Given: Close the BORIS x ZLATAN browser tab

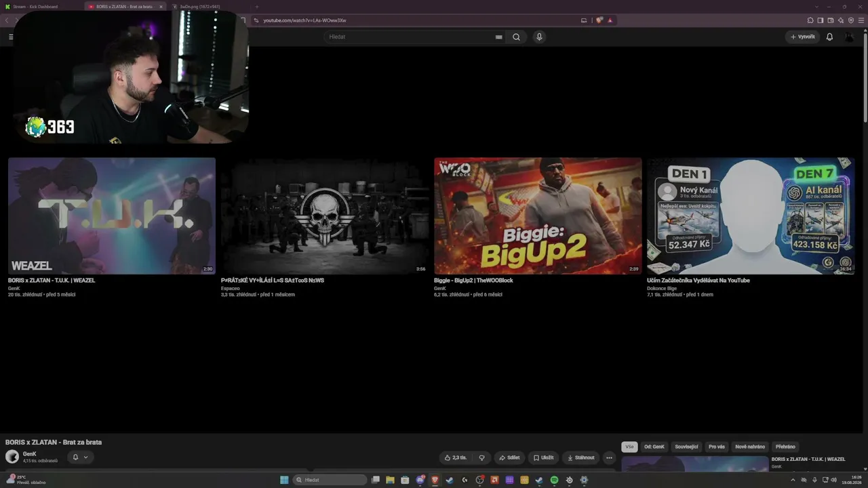Looking at the screenshot, I should click(x=161, y=7).
